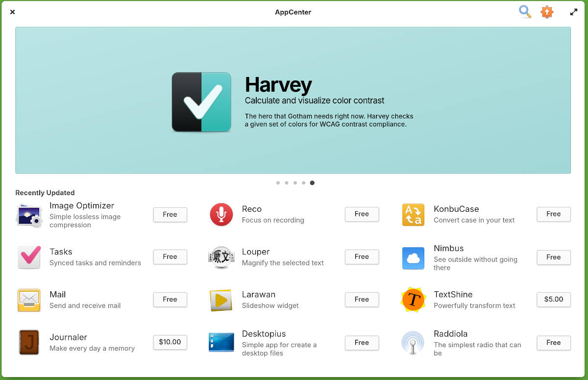588x380 pixels.
Task: Open the Tasks app title
Action: [61, 252]
